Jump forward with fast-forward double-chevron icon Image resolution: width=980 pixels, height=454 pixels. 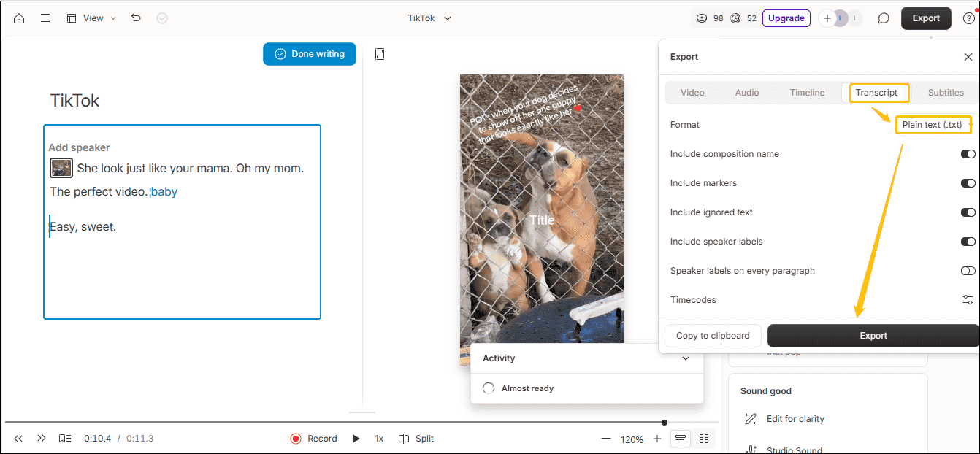pyautogui.click(x=42, y=439)
